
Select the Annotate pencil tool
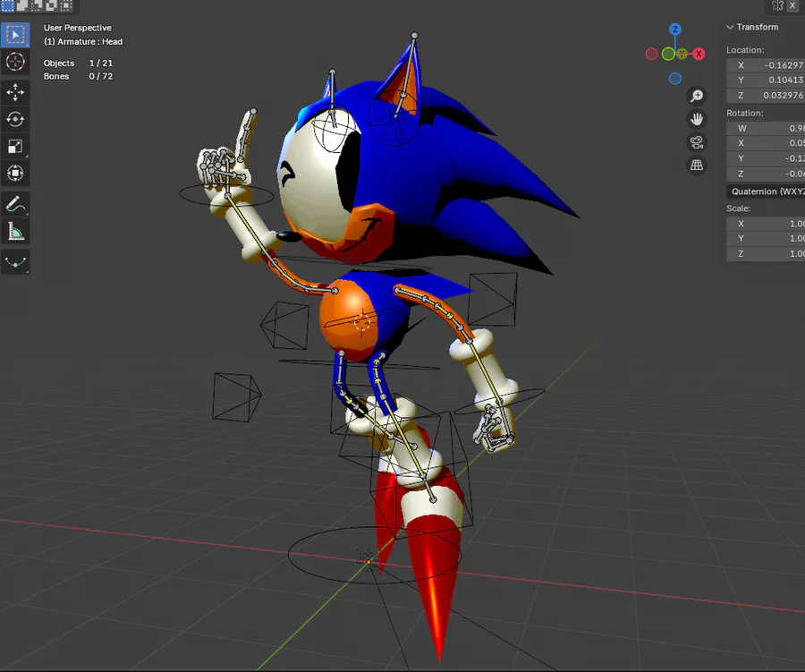point(15,204)
